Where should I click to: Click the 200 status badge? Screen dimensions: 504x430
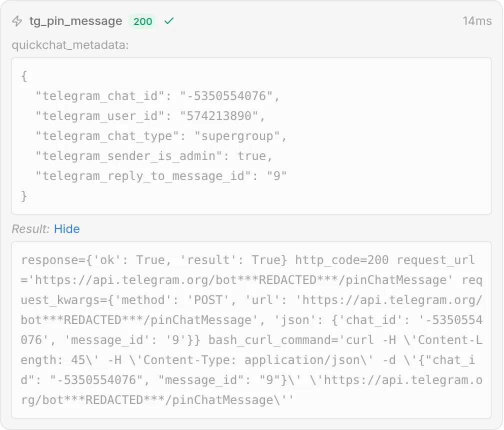(142, 21)
